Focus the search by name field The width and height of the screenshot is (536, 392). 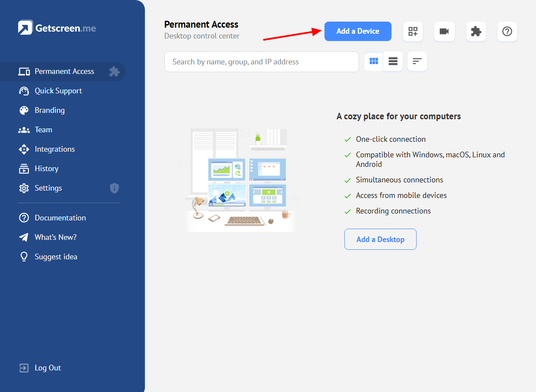click(x=261, y=62)
